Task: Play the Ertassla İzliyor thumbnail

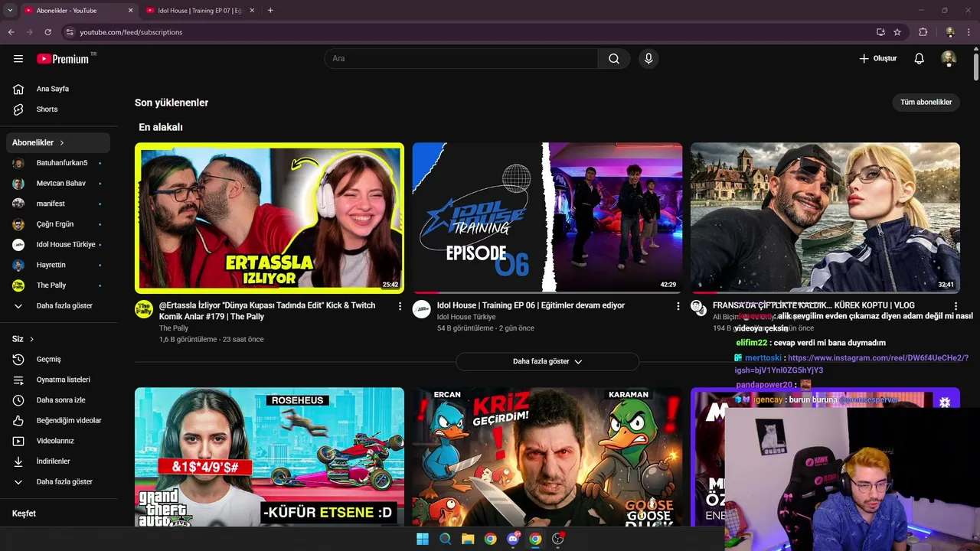Action: click(x=269, y=218)
